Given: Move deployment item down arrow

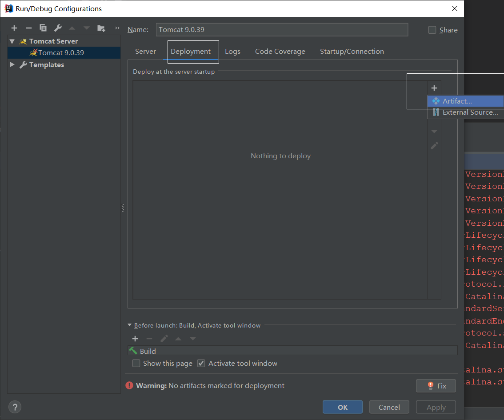Looking at the screenshot, I should pyautogui.click(x=434, y=131).
